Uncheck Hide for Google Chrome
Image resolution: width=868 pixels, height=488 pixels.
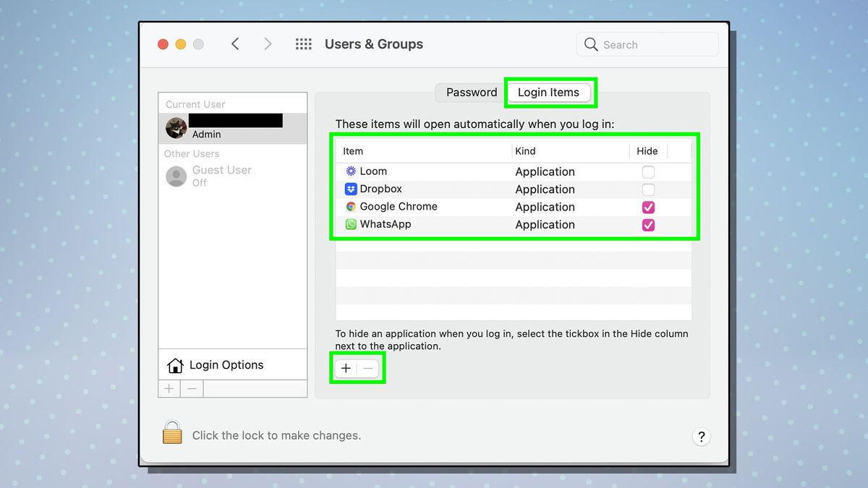[648, 207]
